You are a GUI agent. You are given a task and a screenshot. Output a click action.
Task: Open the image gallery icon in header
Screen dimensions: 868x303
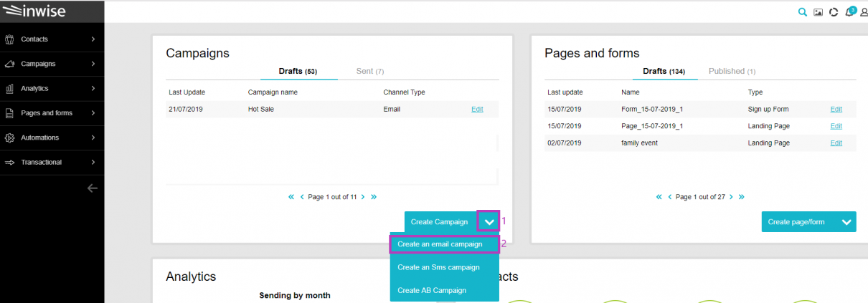818,12
